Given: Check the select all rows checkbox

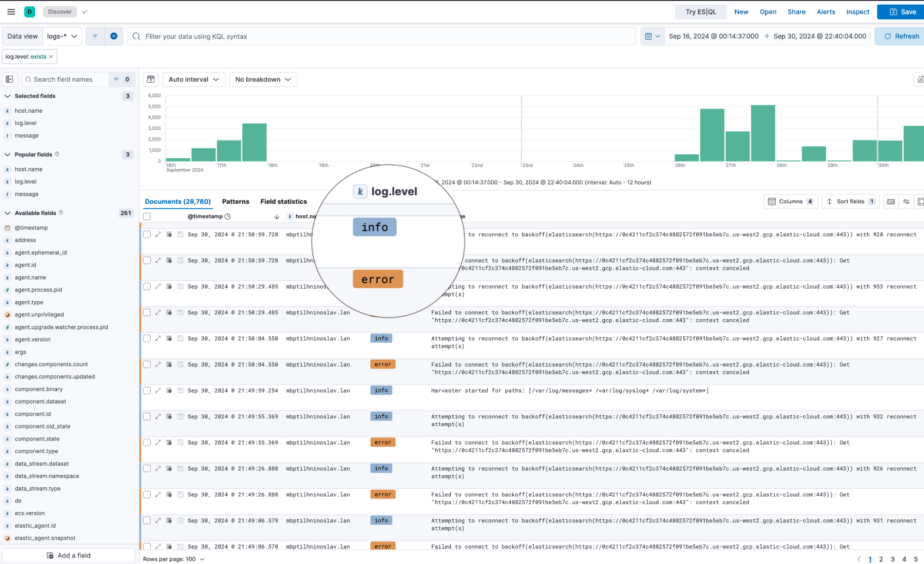Looking at the screenshot, I should [147, 217].
